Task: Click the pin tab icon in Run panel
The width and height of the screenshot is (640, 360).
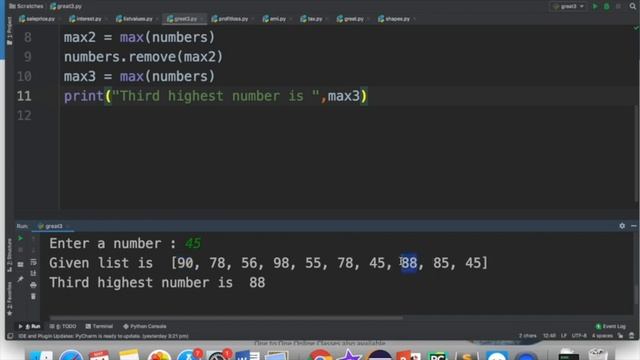Action: [20, 280]
